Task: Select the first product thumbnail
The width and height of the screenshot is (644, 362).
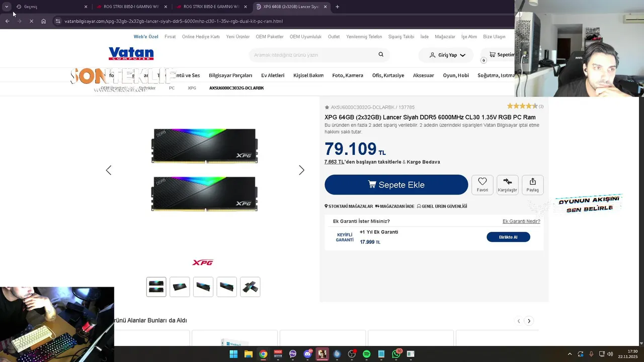Action: pos(156,287)
